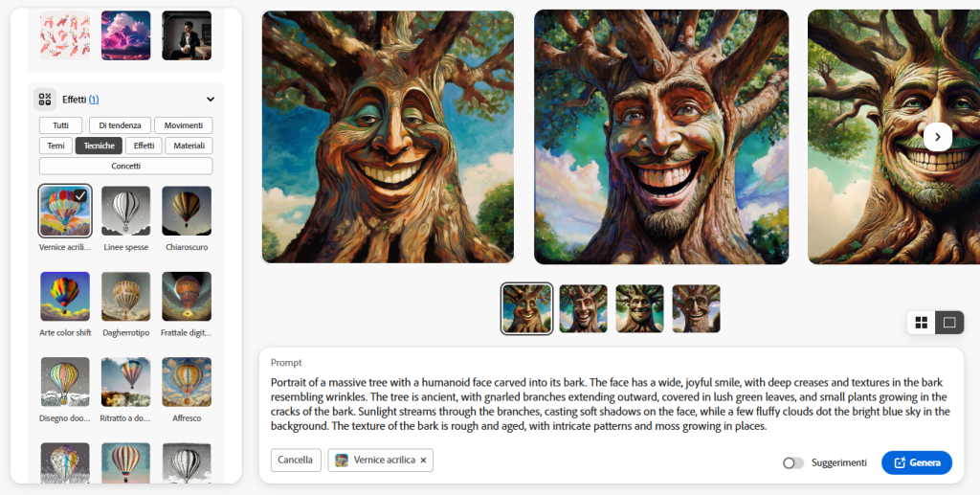Viewport: 980px width, 495px height.
Task: Click the Effetti panel icon
Action: click(x=44, y=100)
